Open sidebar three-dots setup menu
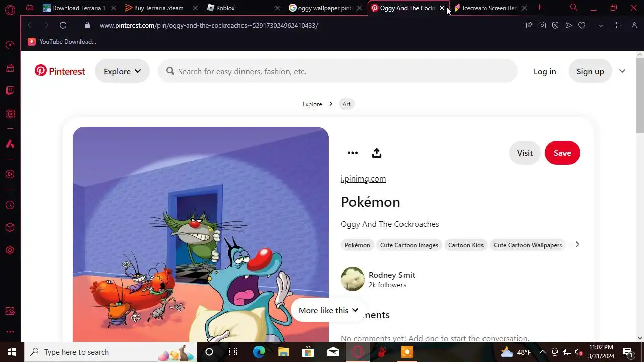This screenshot has height=362, width=644. pos(10,332)
